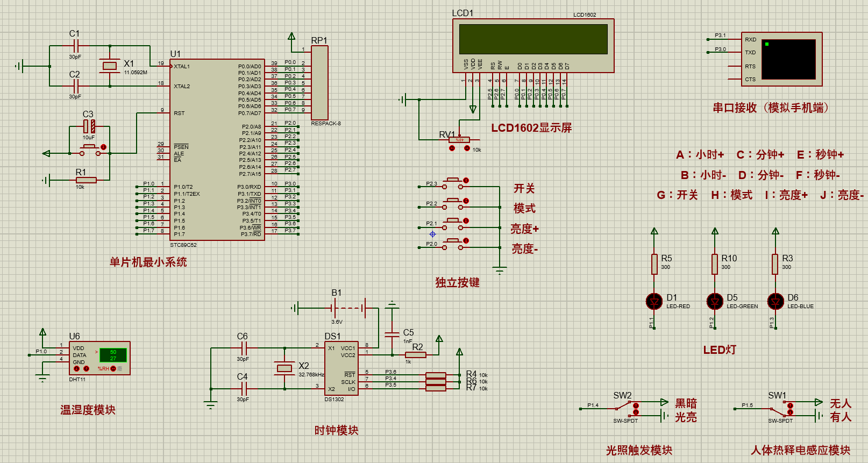The image size is (868, 463).
Task: Select the LCD1 LCD1602 display screen
Action: (x=533, y=39)
